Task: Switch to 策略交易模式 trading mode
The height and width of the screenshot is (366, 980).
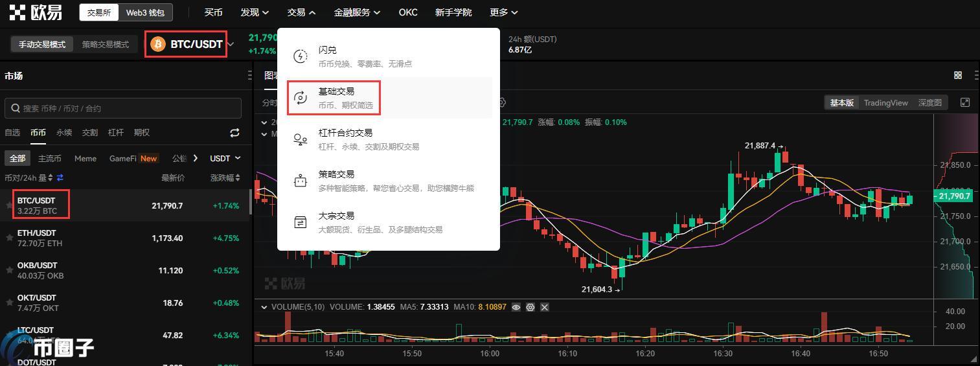Action: click(106, 44)
